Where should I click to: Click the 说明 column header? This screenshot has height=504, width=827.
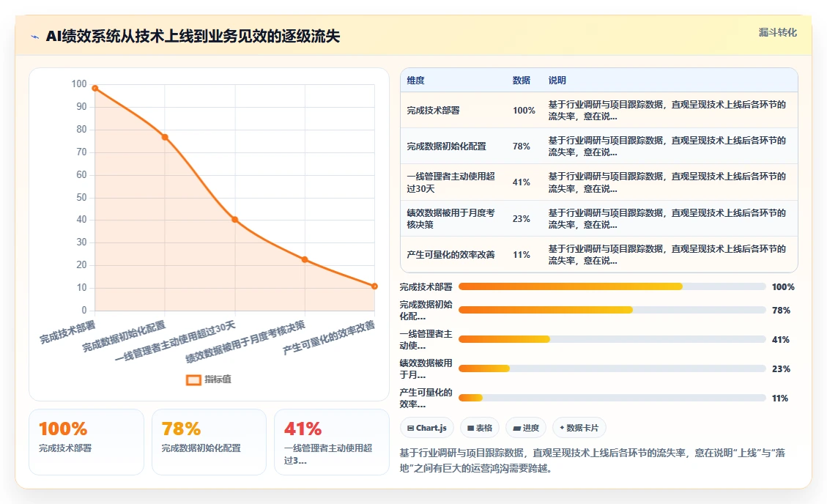point(557,80)
